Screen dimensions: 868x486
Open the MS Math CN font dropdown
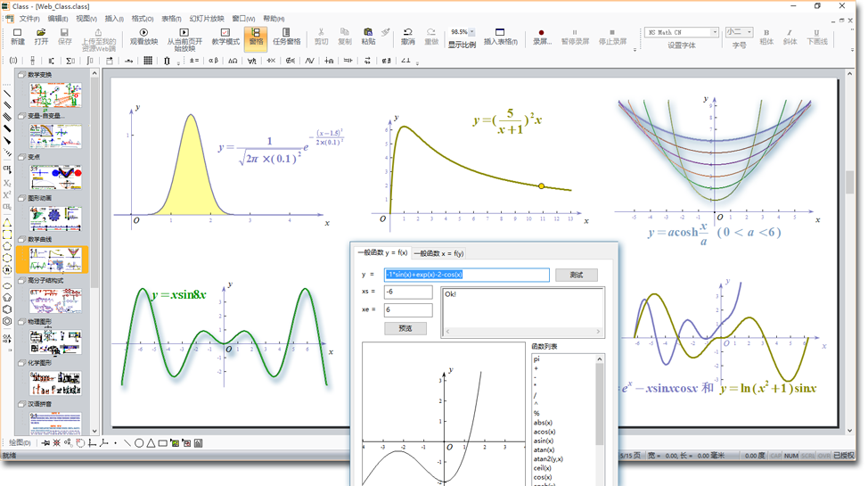(x=714, y=32)
